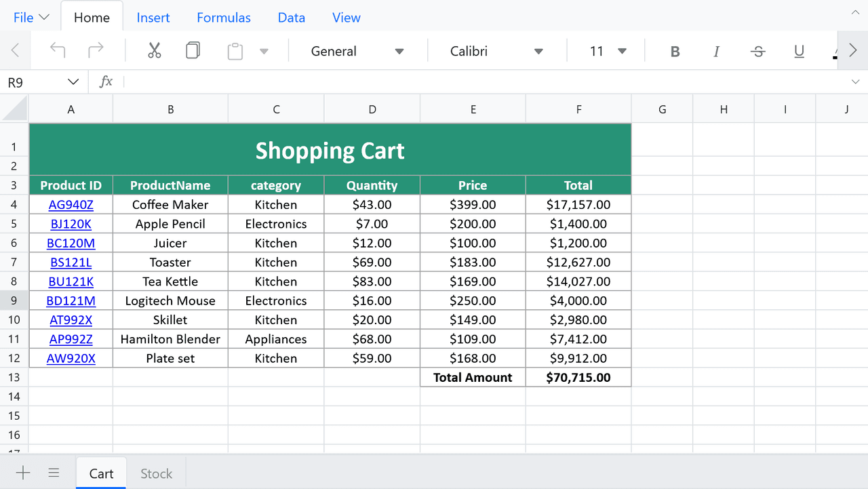Switch to the Formulas tab
This screenshot has width=868, height=489.
point(224,18)
